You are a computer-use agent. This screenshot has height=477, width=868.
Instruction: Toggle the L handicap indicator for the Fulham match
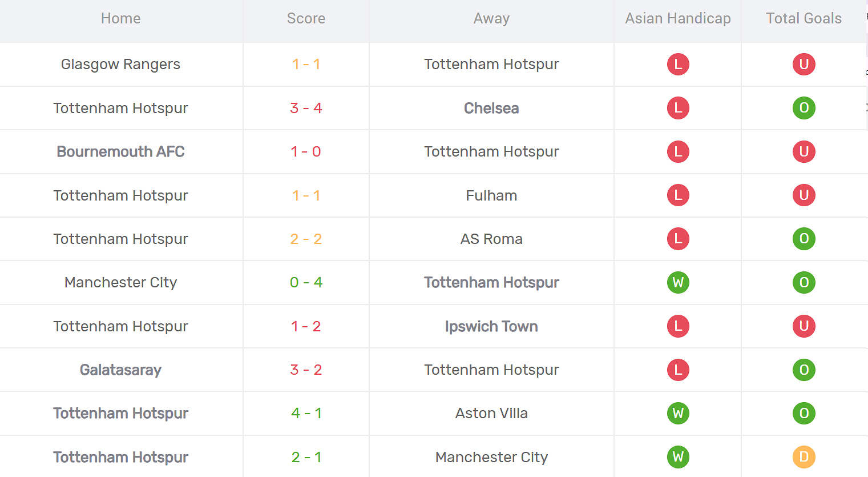coord(677,195)
